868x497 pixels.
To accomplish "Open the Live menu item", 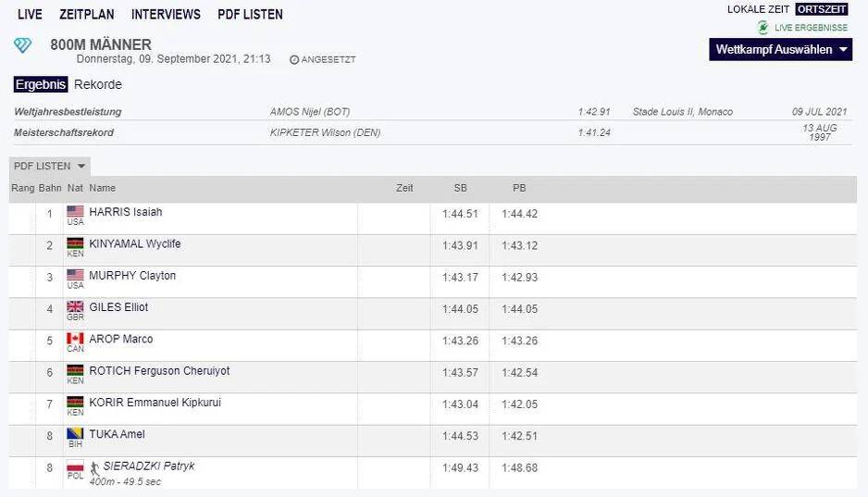I will coord(30,14).
